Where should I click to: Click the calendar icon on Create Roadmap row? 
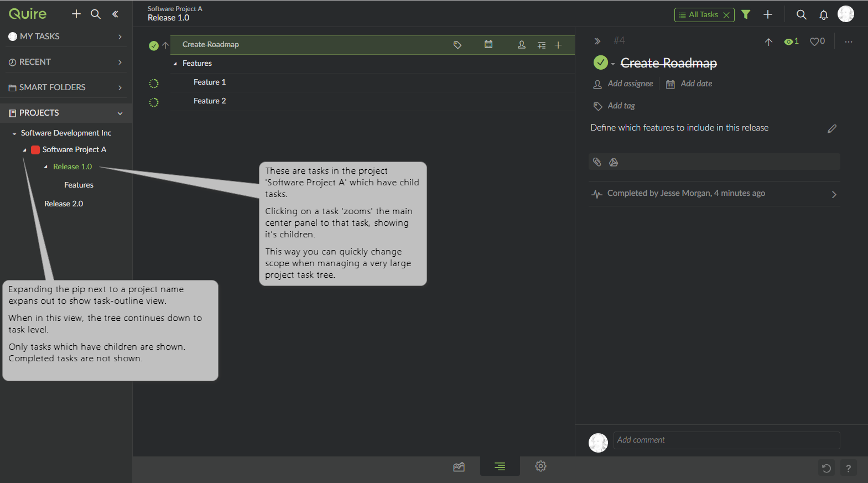[488, 44]
